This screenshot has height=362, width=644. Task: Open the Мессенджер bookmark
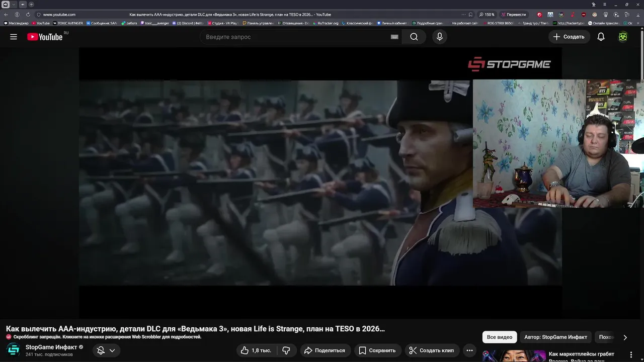[x=17, y=23]
